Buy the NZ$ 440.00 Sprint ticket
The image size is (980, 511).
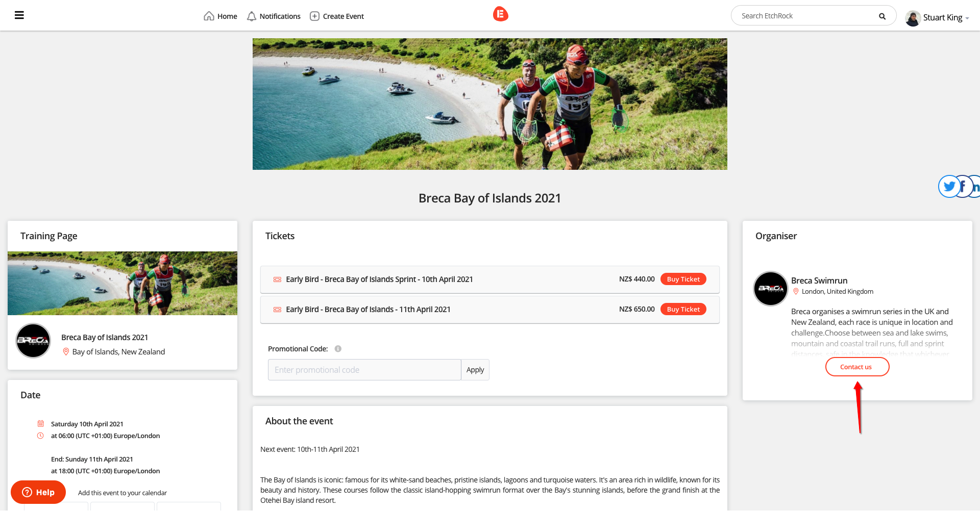pyautogui.click(x=683, y=279)
